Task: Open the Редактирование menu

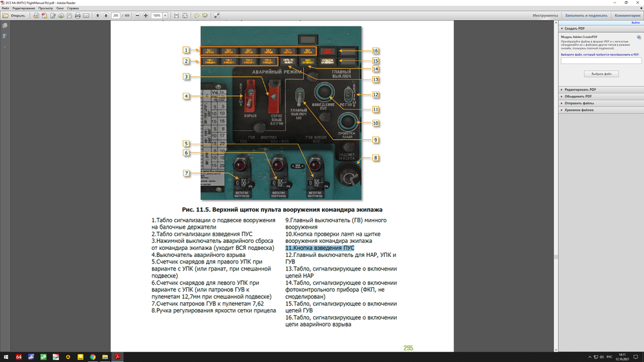Action: [x=23, y=8]
